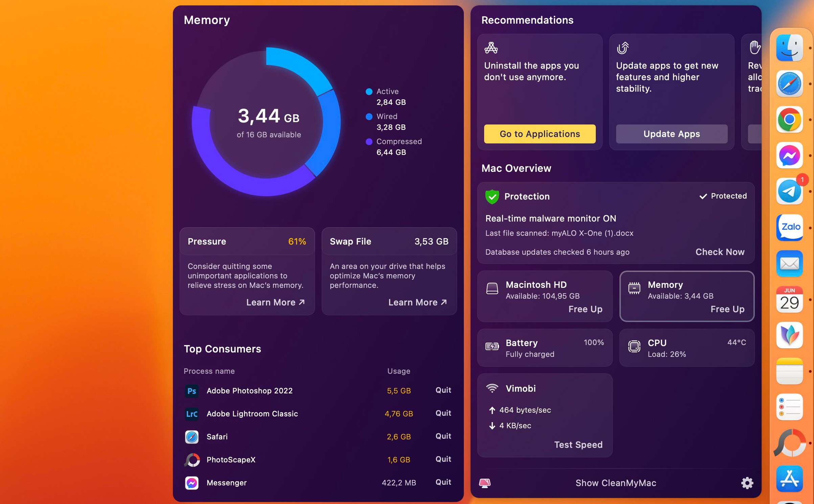Open the settings gear at bottom right
The width and height of the screenshot is (814, 504).
point(747,483)
